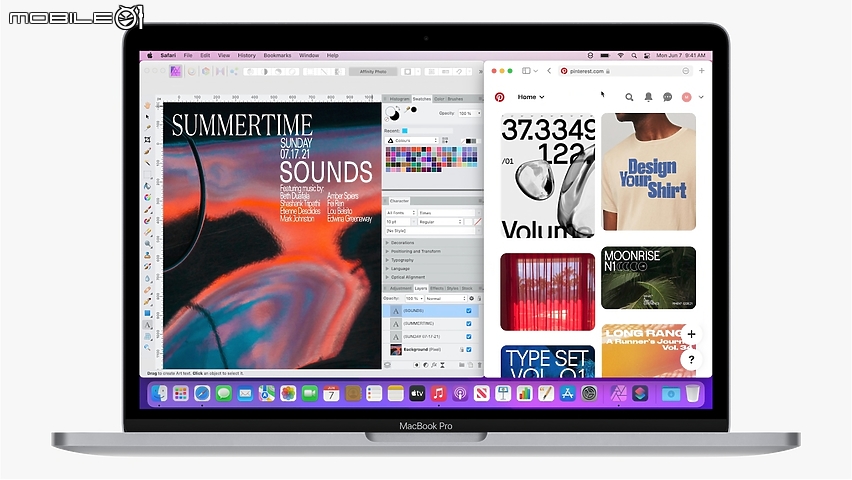The image size is (852, 480).
Task: Open Podcasts from the Dock
Action: pyautogui.click(x=460, y=393)
